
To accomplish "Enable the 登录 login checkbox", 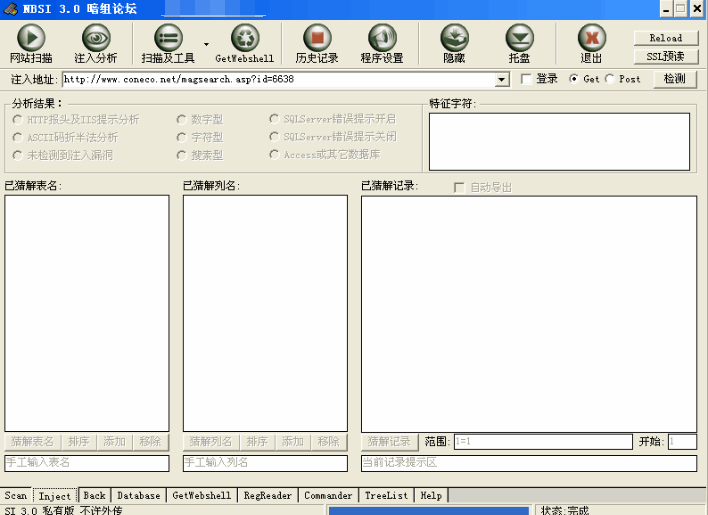I will point(526,79).
